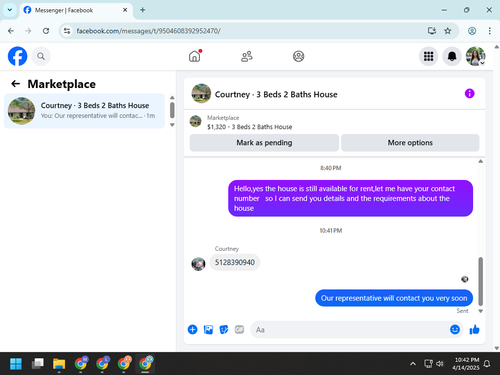Click the 'Our representative will contact' message
The height and width of the screenshot is (375, 500).
(x=394, y=298)
